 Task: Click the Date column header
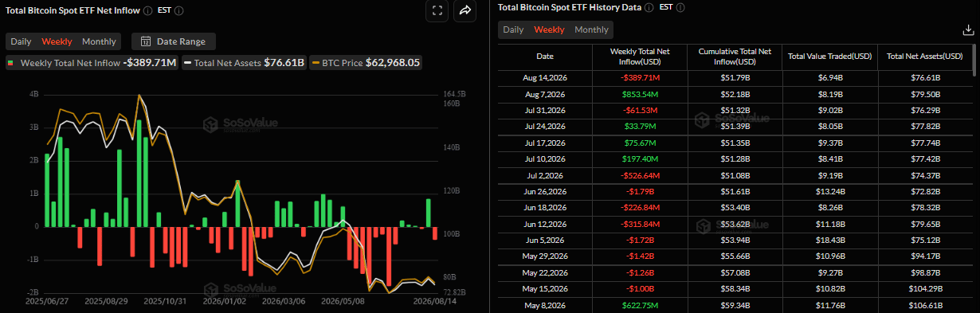pyautogui.click(x=545, y=57)
